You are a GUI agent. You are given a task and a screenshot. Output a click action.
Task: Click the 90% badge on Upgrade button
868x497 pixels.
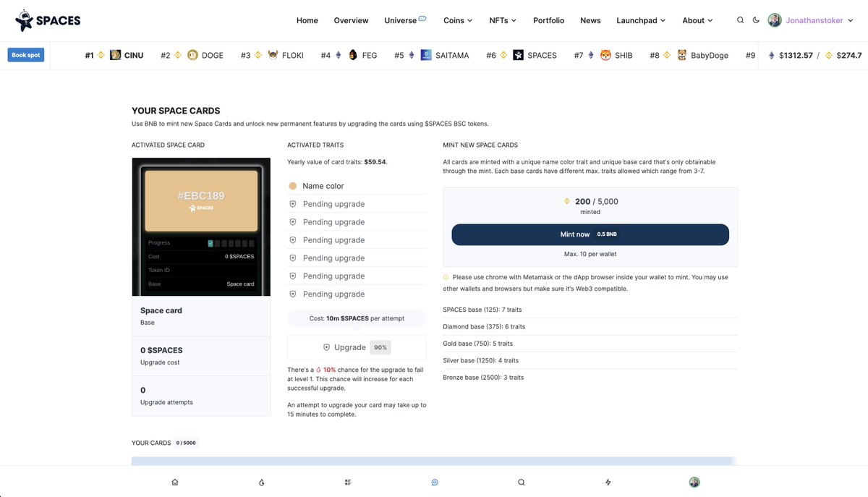[380, 347]
